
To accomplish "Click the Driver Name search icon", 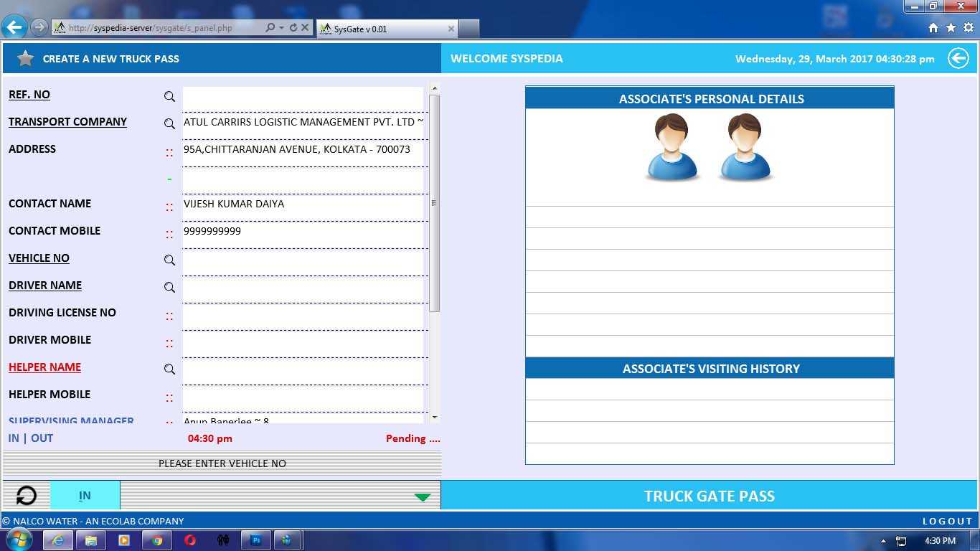I will (x=169, y=287).
